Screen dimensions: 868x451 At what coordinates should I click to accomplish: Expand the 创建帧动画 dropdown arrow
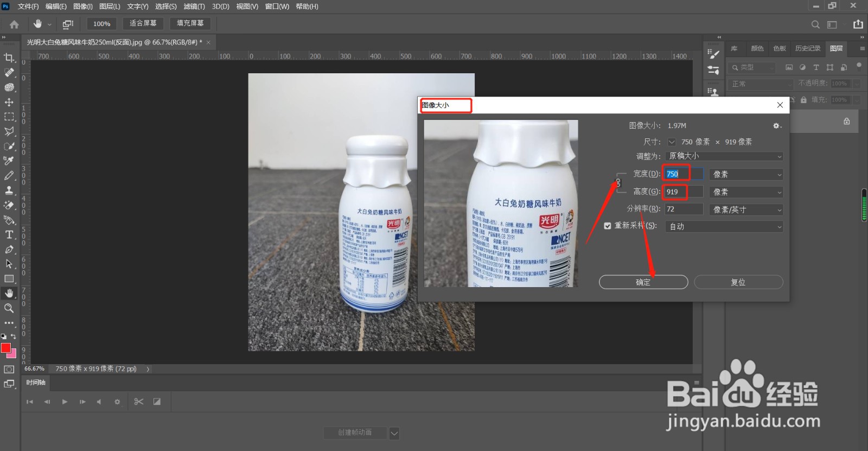coord(394,433)
